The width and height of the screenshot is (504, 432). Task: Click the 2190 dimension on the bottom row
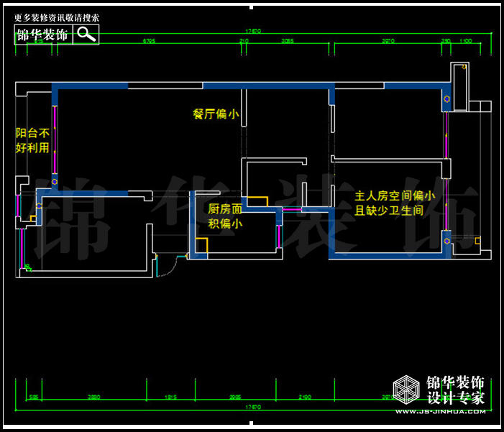[305, 396]
